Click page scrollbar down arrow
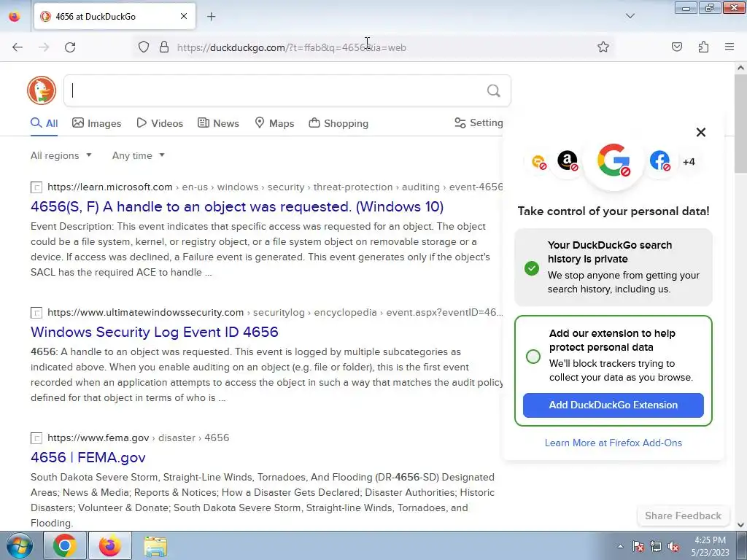The width and height of the screenshot is (747, 560). click(x=741, y=525)
